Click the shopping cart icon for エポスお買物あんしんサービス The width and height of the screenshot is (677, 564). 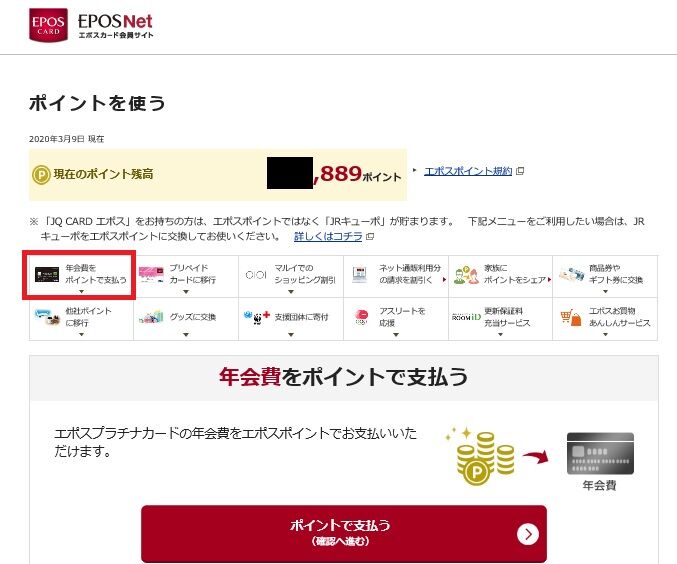[x=571, y=317]
